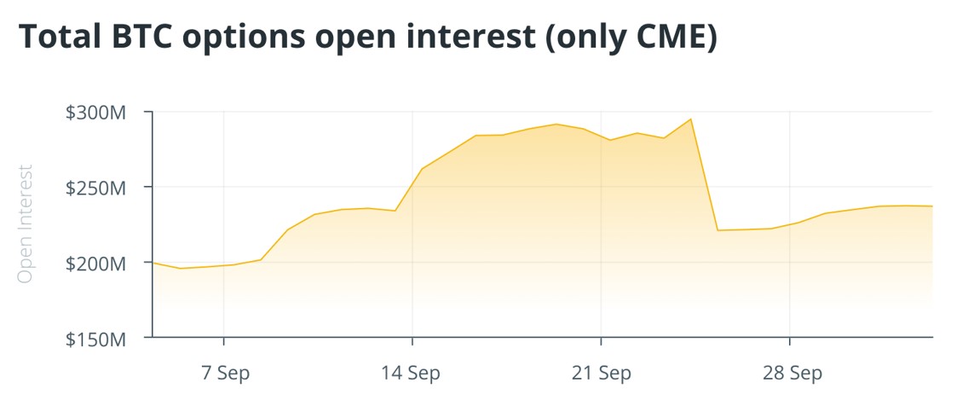Click the $200M y-axis label
Image resolution: width=980 pixels, height=406 pixels.
(x=95, y=264)
